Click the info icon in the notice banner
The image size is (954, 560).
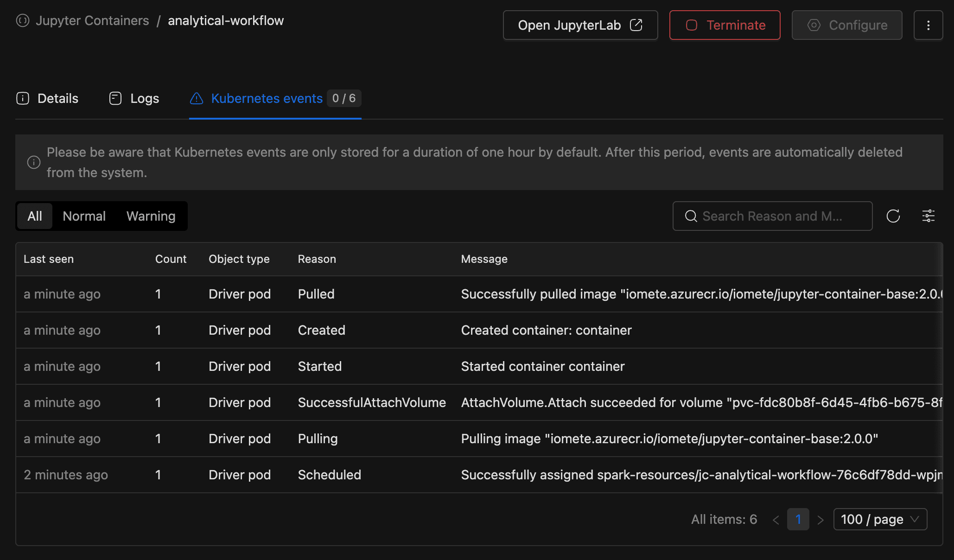(x=34, y=162)
